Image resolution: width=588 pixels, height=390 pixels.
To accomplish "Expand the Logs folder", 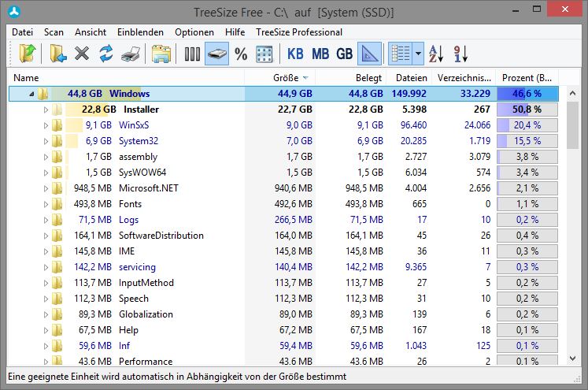I will 46,221.
